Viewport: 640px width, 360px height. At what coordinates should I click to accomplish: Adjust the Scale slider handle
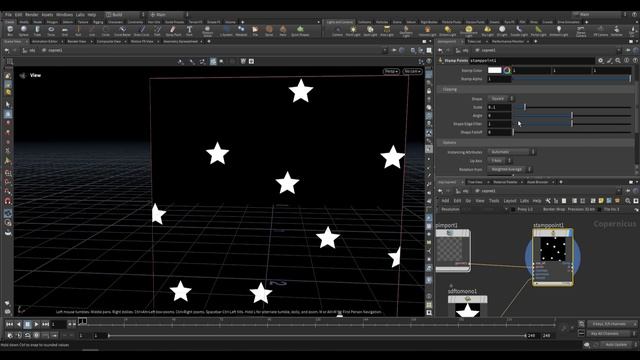point(525,107)
